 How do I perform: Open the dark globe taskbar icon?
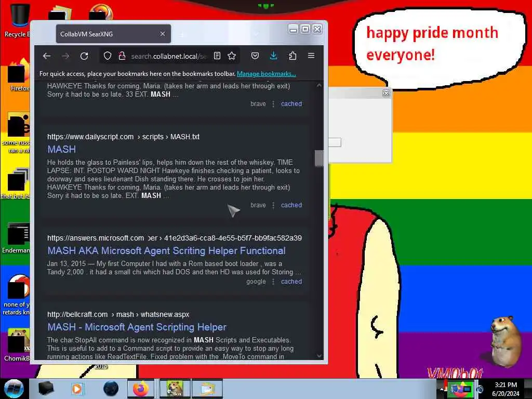pyautogui.click(x=111, y=389)
